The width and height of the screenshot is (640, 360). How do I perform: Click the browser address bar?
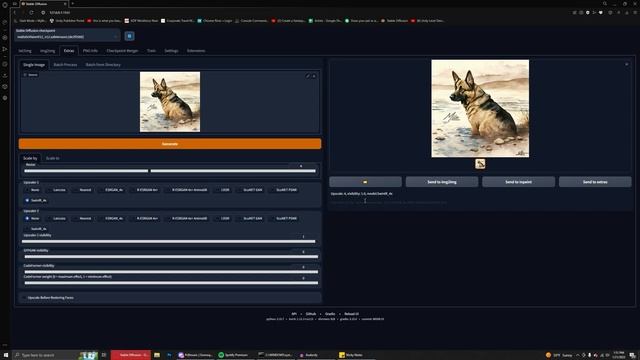point(302,13)
